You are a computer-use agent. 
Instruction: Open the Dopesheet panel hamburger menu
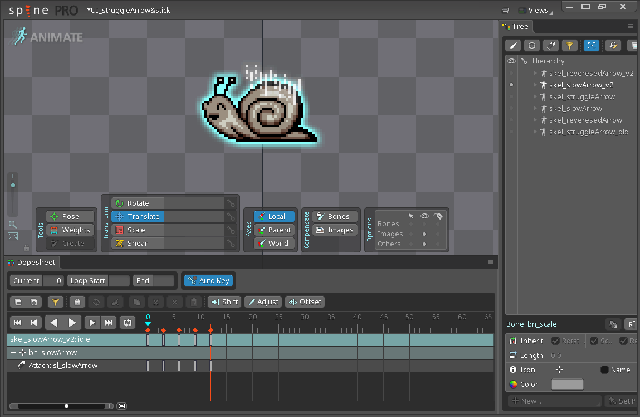pos(491,262)
